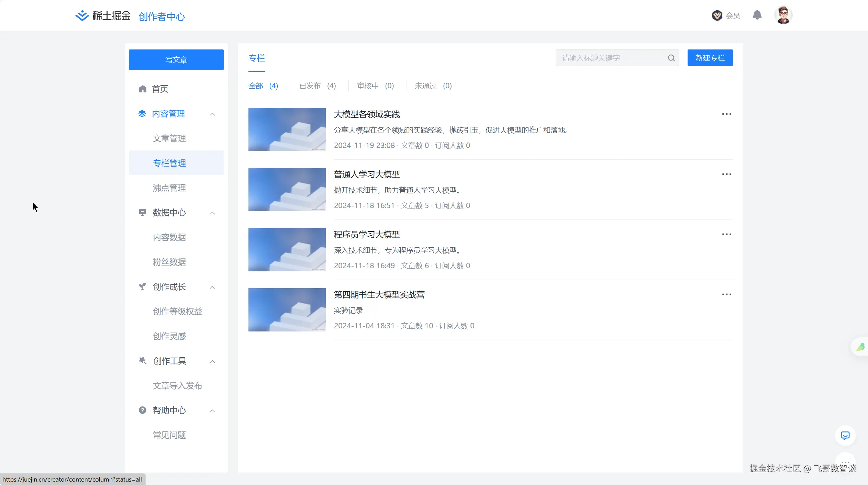The width and height of the screenshot is (868, 485).
Task: Click the search magnifier icon
Action: (671, 57)
